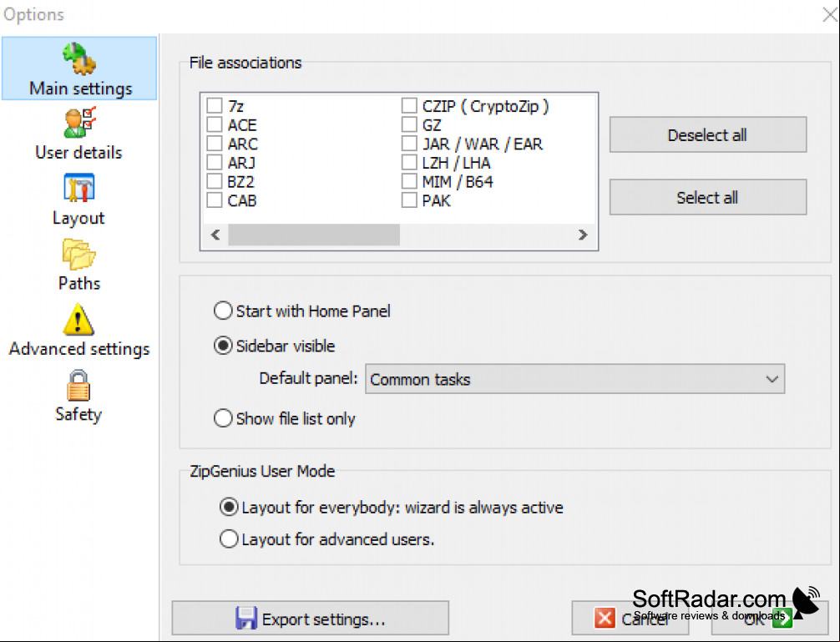Select the Sidebar visible radio button
This screenshot has width=840, height=642.
pos(223,346)
